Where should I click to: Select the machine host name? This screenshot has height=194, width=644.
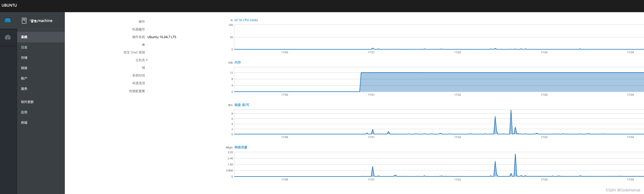point(41,21)
